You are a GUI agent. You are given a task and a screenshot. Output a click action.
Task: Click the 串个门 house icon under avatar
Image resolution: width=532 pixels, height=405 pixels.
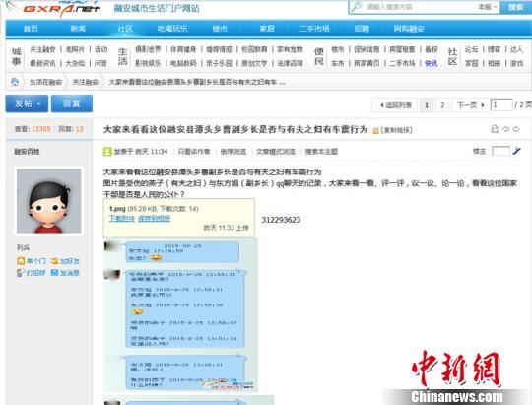[21, 261]
